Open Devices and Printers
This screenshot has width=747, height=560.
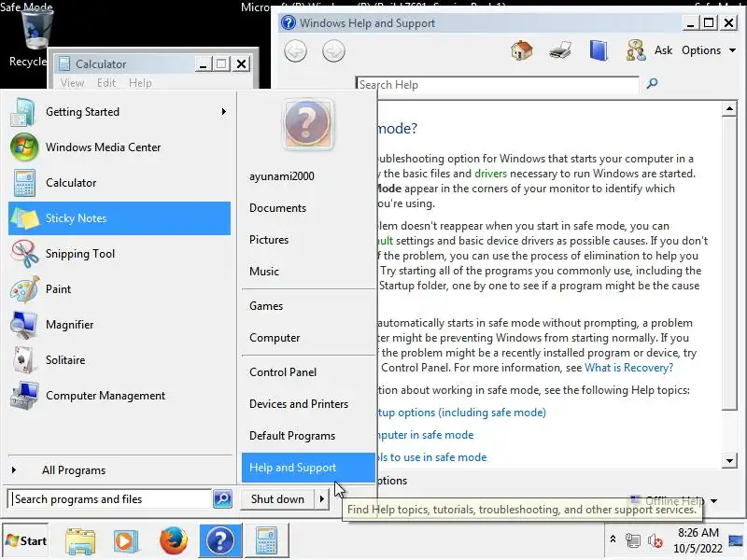(x=308, y=404)
